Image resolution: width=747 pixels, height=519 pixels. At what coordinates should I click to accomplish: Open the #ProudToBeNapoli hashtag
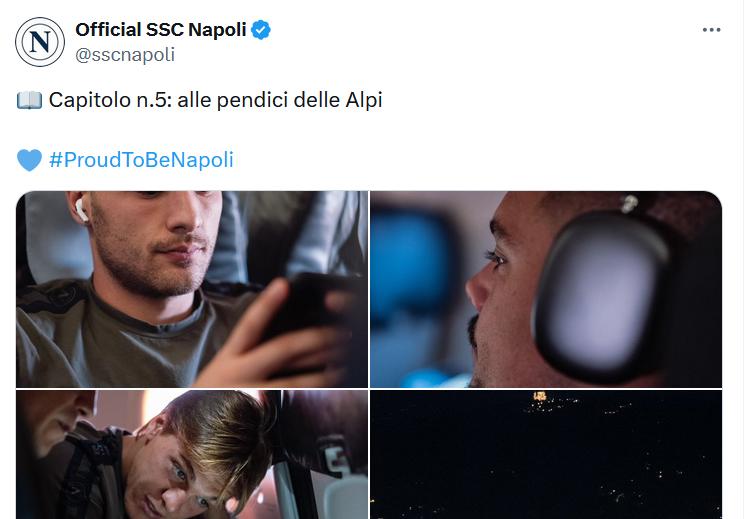coord(141,160)
